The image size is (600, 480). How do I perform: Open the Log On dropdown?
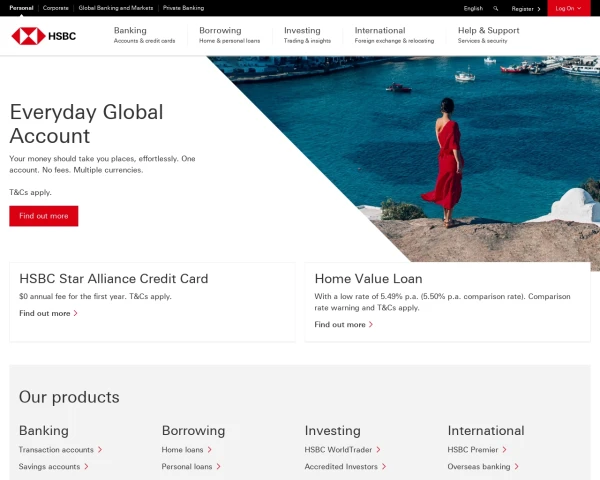click(568, 8)
